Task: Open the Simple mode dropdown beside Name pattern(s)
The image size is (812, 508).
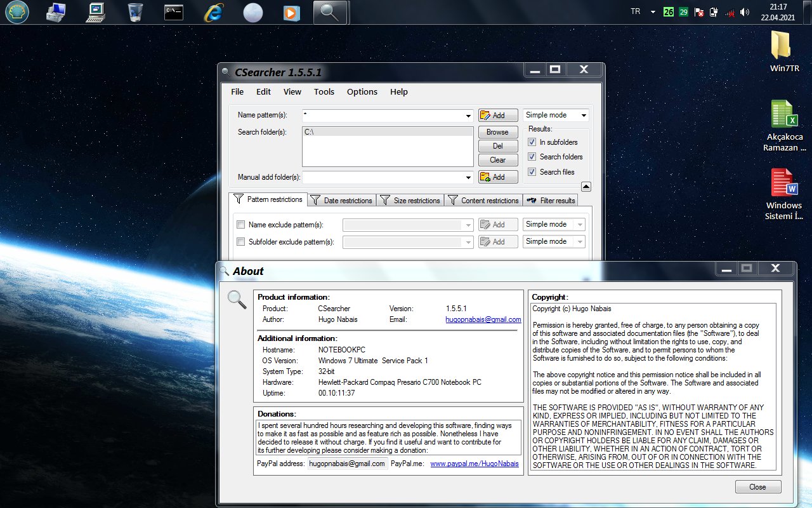Action: pos(556,115)
